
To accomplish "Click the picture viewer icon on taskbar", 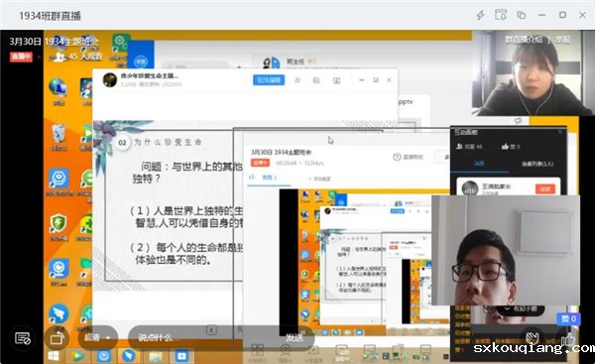I will [x=156, y=356].
